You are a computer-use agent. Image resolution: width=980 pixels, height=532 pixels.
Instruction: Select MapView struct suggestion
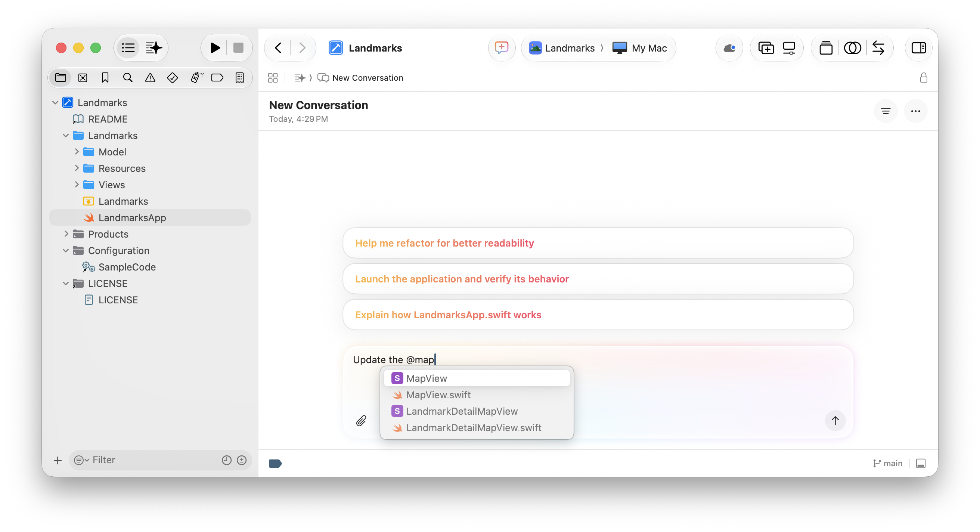pyautogui.click(x=476, y=378)
